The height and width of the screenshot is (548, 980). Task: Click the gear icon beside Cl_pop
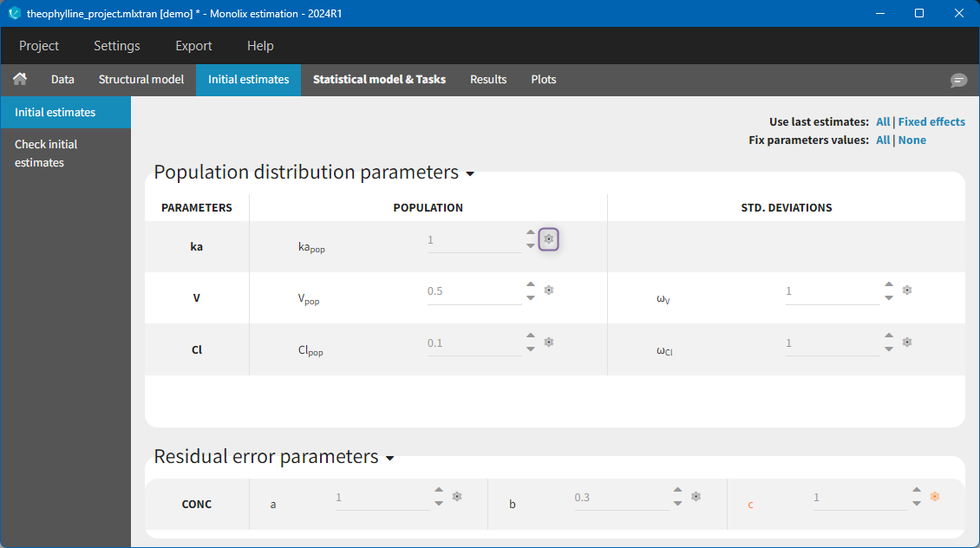coord(548,342)
